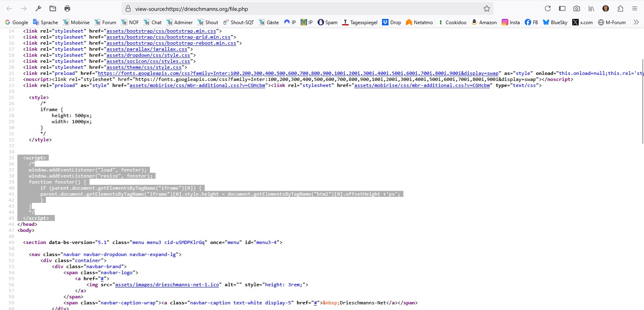Click the view-source URL address field
The height and width of the screenshot is (310, 644).
click(306, 8)
